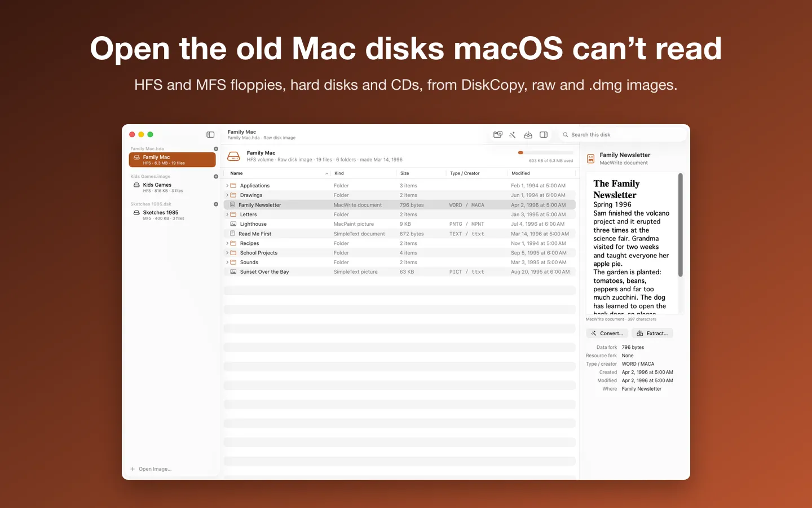812x508 pixels.
Task: Click the Sunset Over the Bay picture icon
Action: [233, 272]
